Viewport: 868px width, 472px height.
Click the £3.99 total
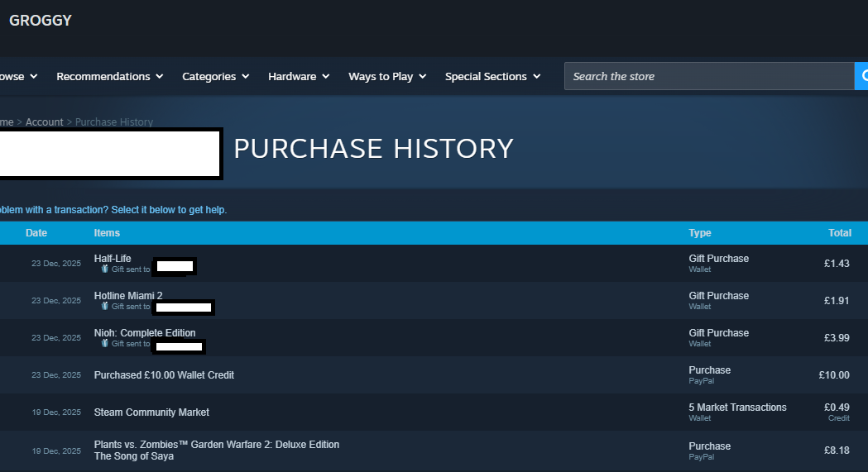tap(837, 338)
